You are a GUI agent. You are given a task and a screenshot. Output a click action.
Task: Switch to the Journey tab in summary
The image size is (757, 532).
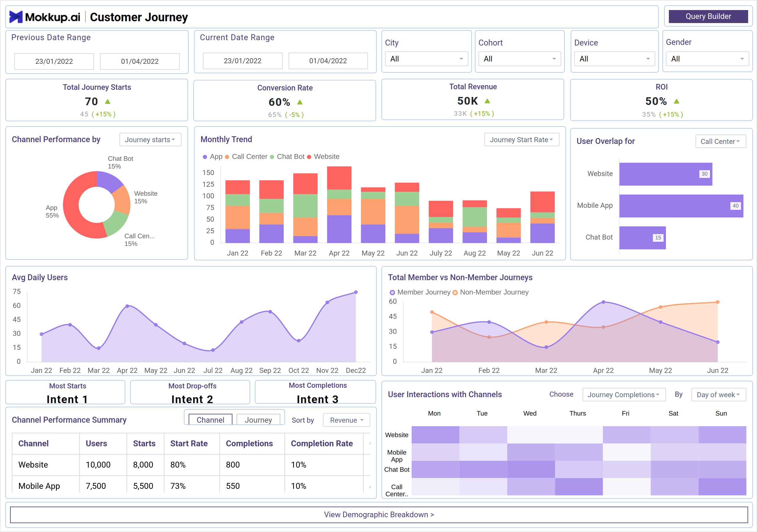pyautogui.click(x=258, y=420)
